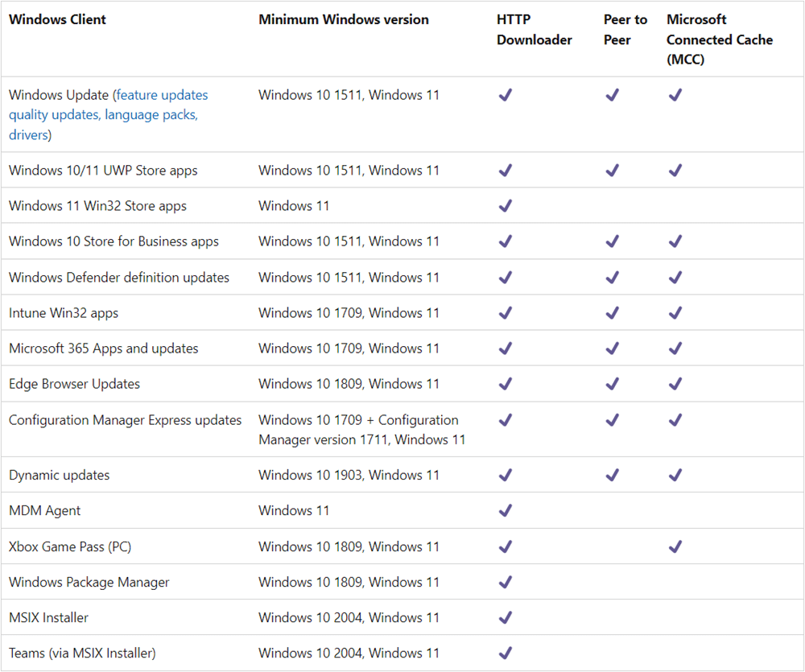Select the 'Windows Package Manager' cell

(89, 582)
